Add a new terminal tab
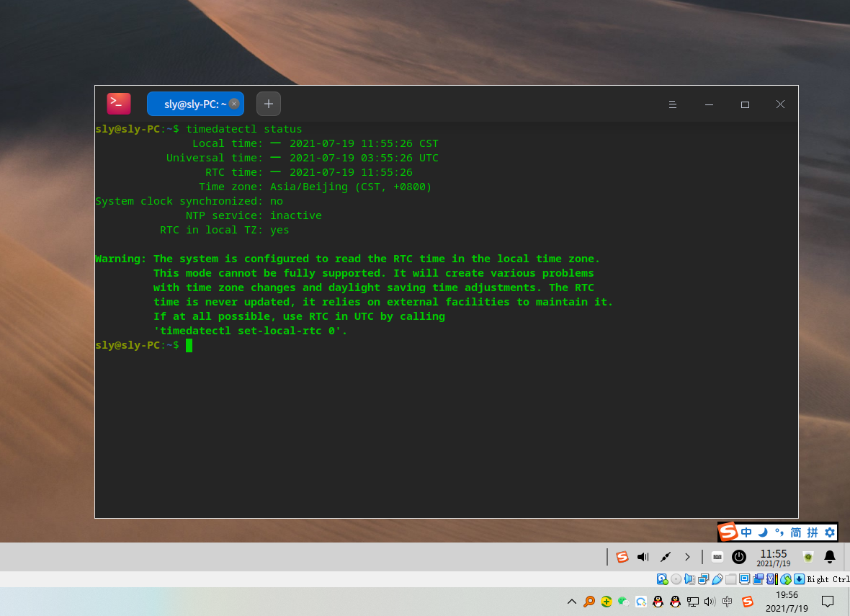The image size is (850, 616). pos(269,104)
